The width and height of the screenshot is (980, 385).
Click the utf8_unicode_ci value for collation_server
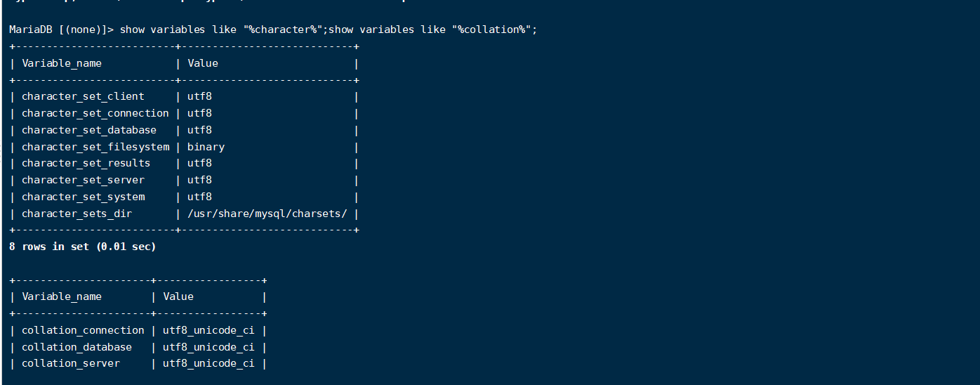coord(208,363)
